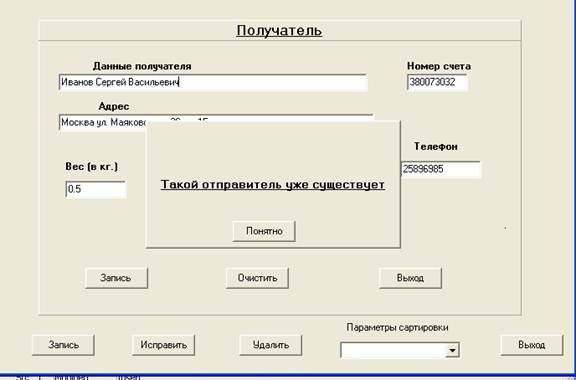576x380 pixels.
Task: Click the Получатель heading
Action: 279,31
